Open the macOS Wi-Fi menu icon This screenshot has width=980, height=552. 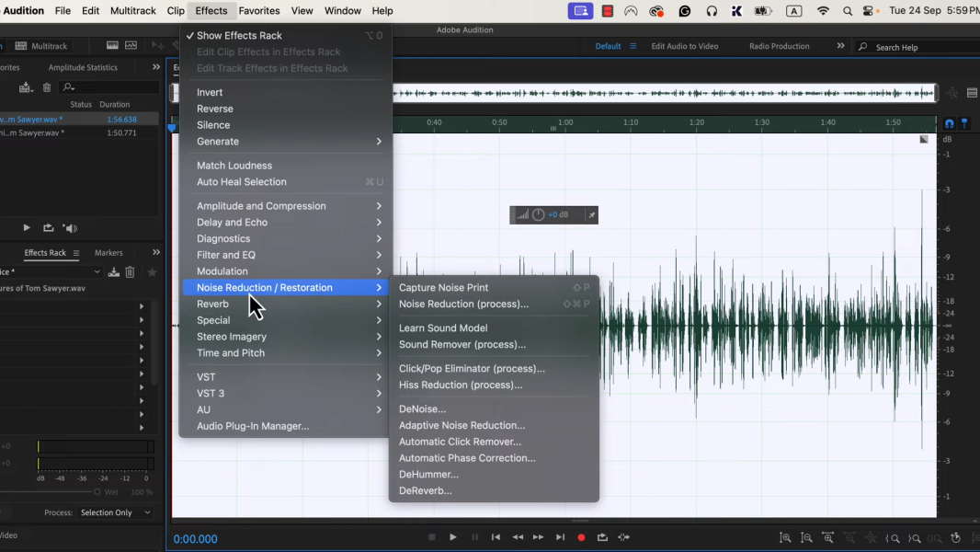click(823, 11)
